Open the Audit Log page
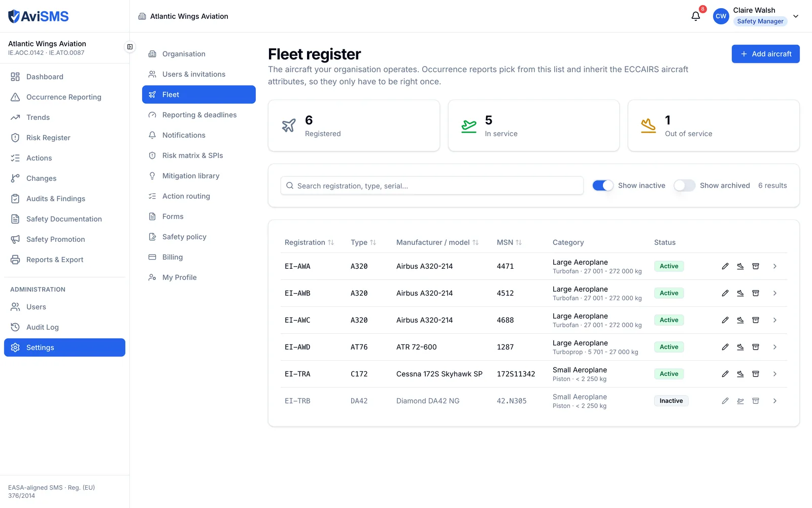 pyautogui.click(x=64, y=327)
